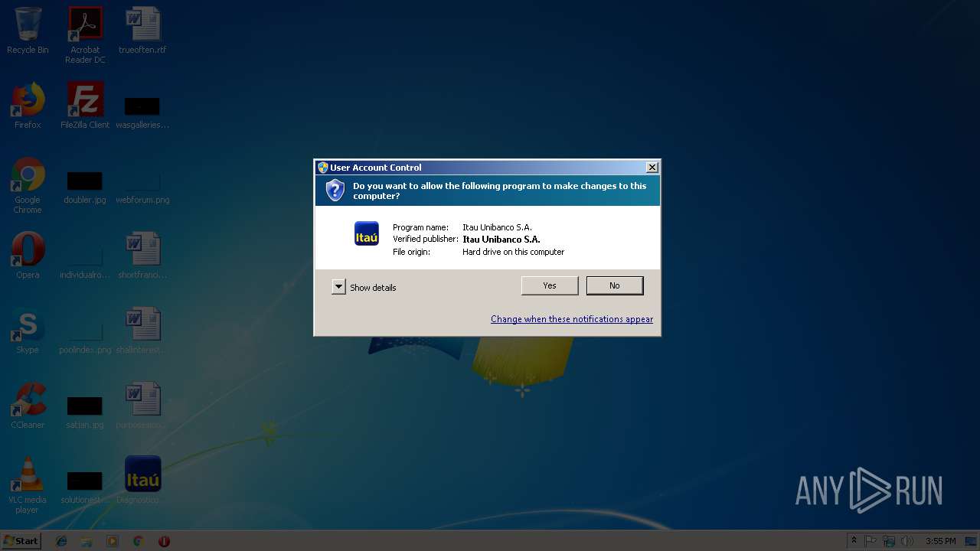The width and height of the screenshot is (980, 551).
Task: Open Google Chrome desktop shortcut
Action: pyautogui.click(x=28, y=186)
